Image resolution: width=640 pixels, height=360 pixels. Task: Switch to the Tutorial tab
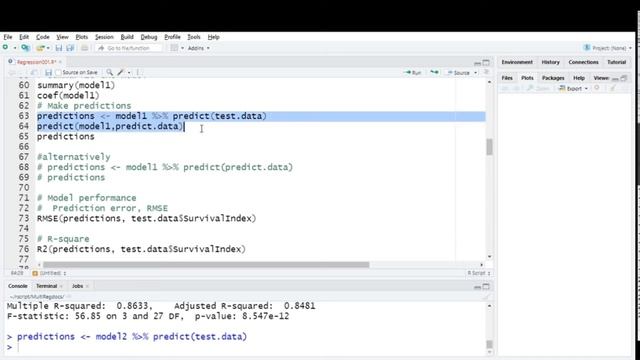[x=616, y=62]
